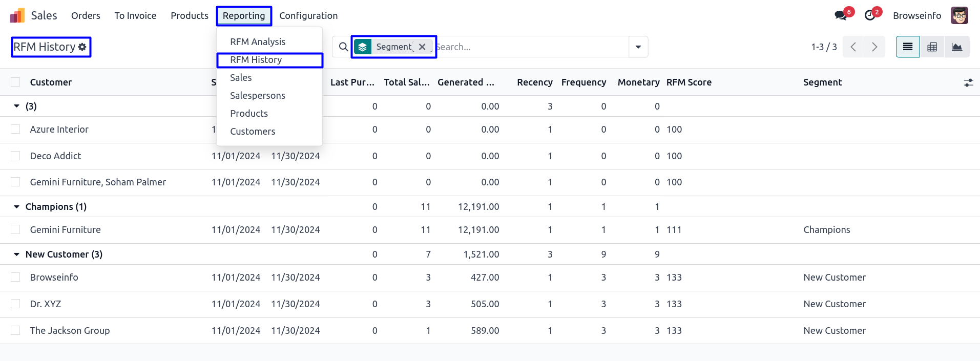Viewport: 980px width, 361px height.
Task: Select the Azure Interior row checkbox
Action: [x=15, y=130]
